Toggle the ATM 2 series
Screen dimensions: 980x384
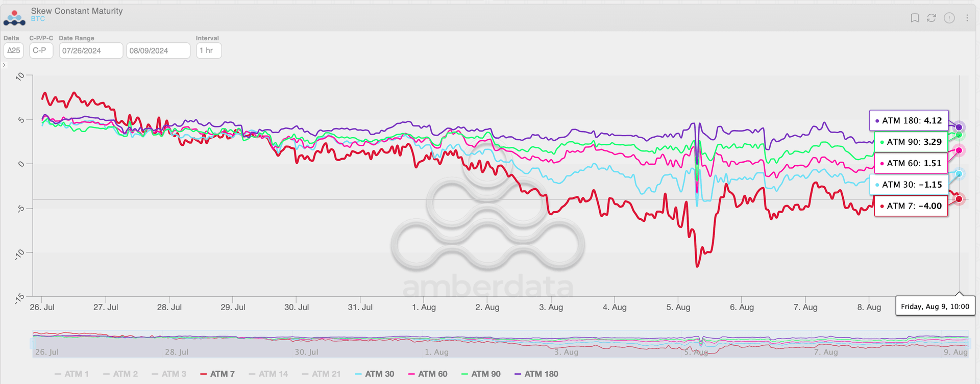(120, 374)
